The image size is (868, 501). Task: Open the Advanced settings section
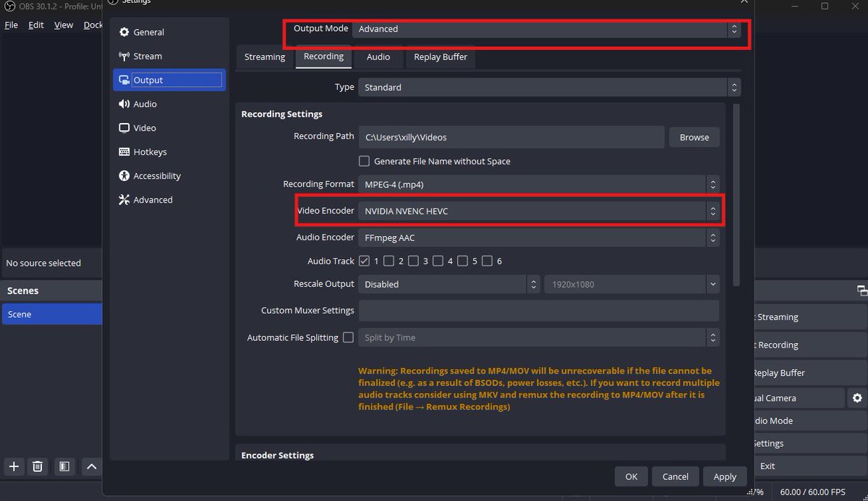point(152,199)
